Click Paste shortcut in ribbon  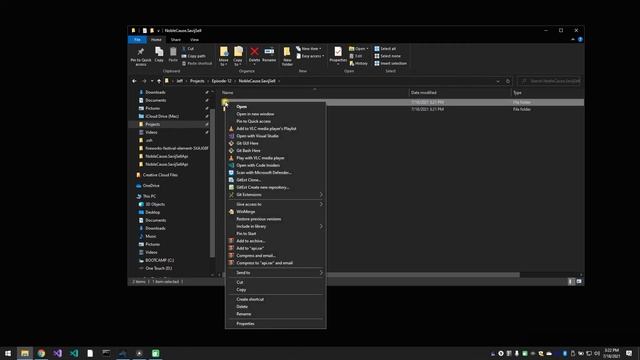[197, 63]
